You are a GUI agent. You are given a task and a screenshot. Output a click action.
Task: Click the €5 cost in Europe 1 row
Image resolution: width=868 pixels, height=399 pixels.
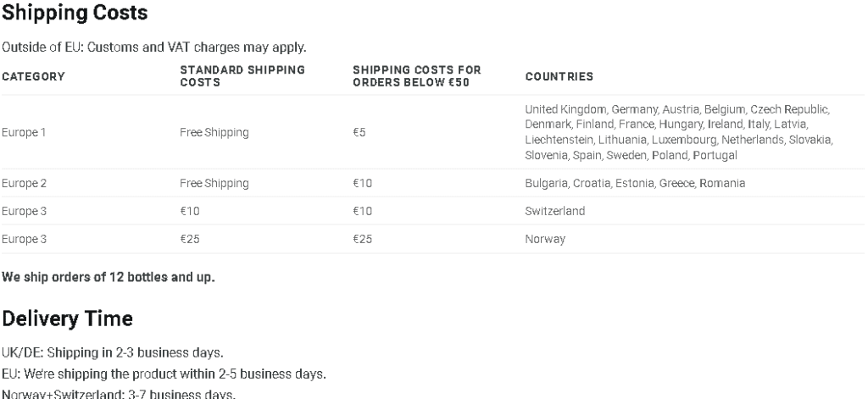click(359, 133)
